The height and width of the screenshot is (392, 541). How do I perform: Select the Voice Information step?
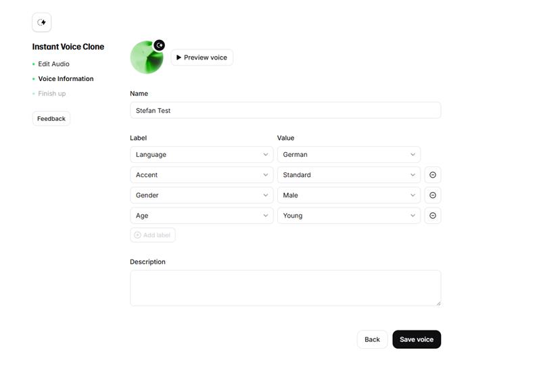point(66,79)
